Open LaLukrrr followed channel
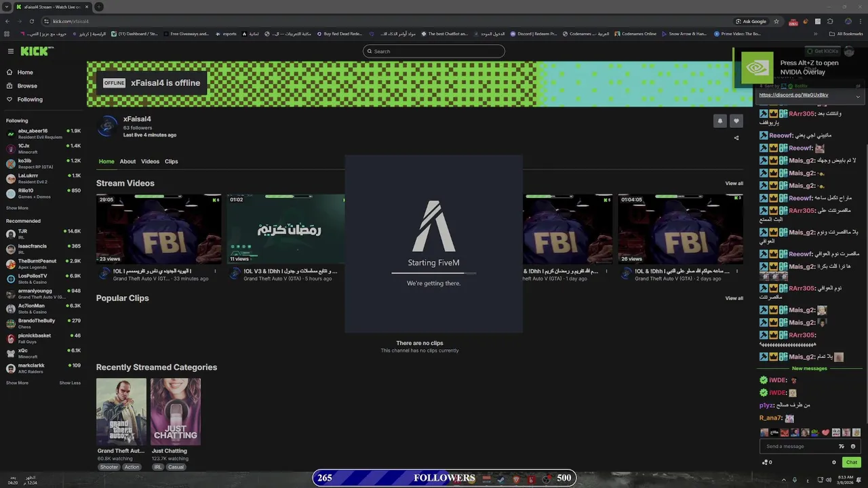Image resolution: width=868 pixels, height=488 pixels. 43,178
